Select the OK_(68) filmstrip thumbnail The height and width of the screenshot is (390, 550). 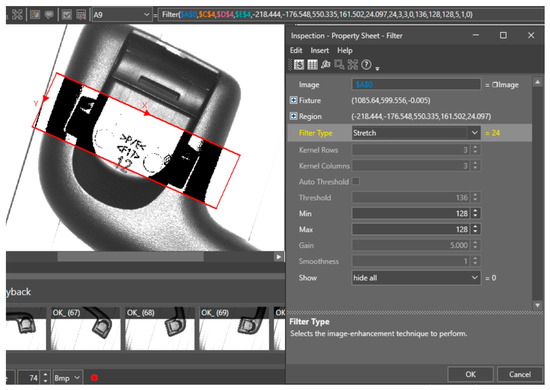point(160,329)
